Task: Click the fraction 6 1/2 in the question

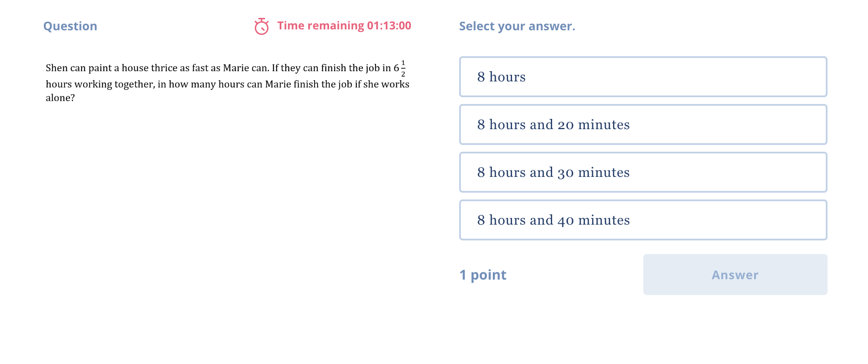Action: click(401, 68)
